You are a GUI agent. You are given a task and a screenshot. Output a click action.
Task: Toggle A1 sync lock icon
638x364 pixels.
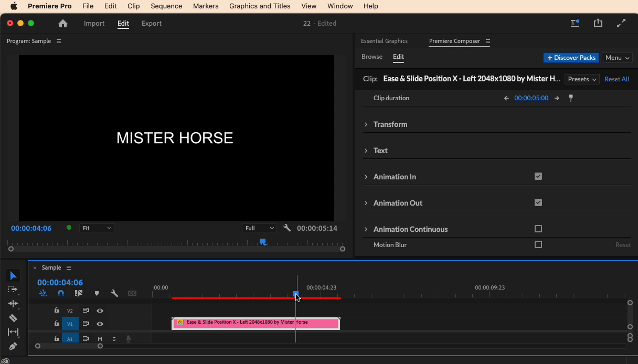click(x=86, y=339)
